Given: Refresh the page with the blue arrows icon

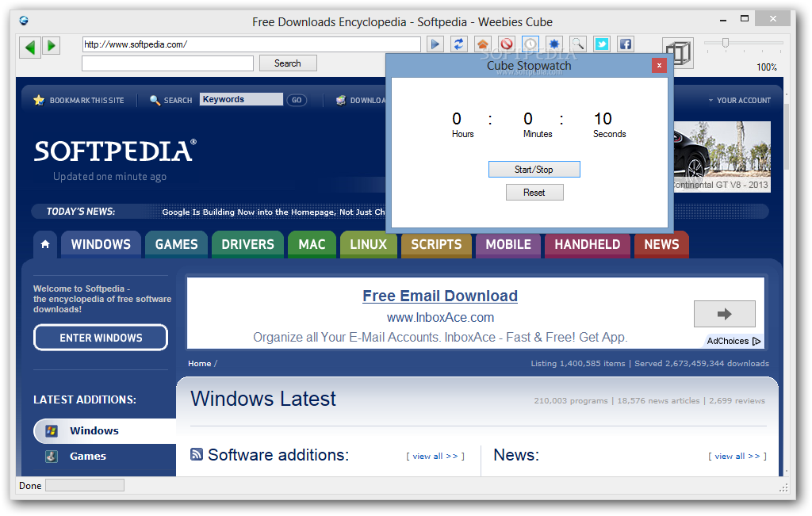Looking at the screenshot, I should tap(459, 44).
